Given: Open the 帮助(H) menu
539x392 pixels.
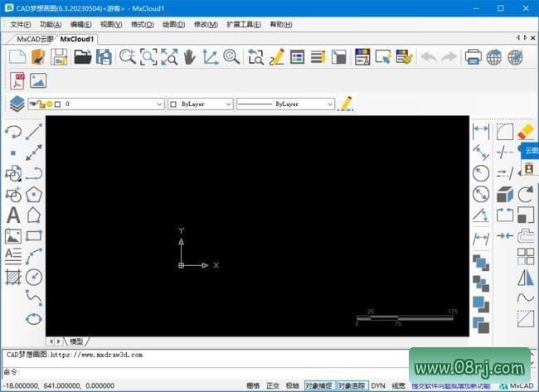Looking at the screenshot, I should (281, 24).
